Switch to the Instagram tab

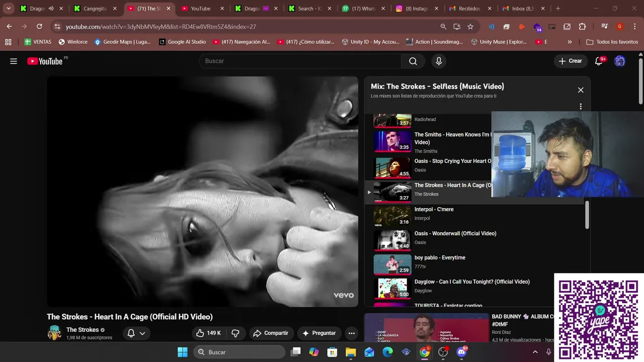417,9
